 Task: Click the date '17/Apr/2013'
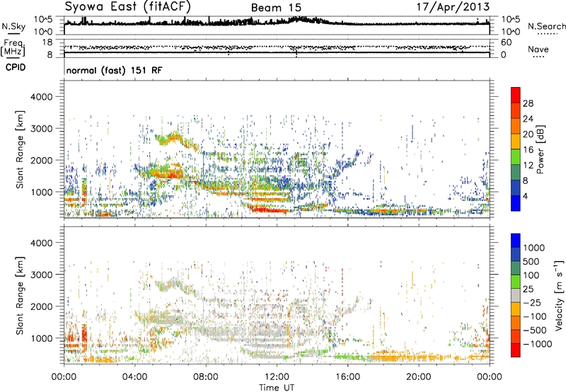453,7
